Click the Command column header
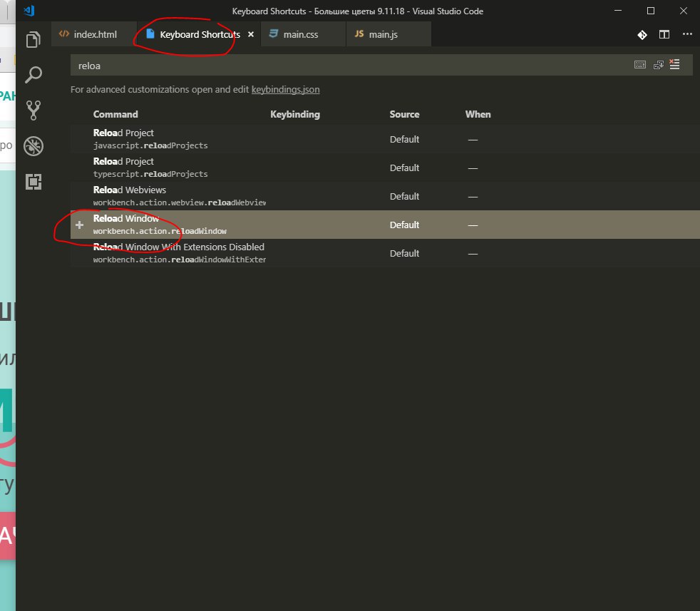 point(115,114)
